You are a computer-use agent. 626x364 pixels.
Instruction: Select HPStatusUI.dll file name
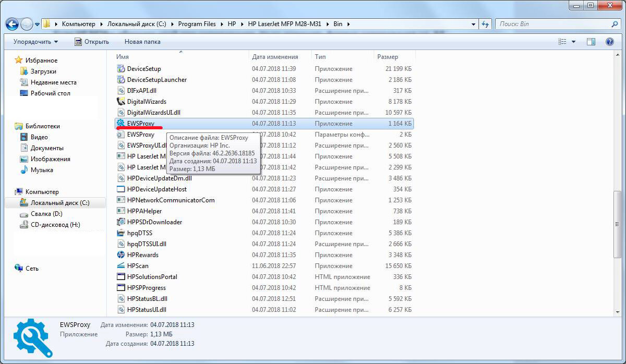point(147,310)
